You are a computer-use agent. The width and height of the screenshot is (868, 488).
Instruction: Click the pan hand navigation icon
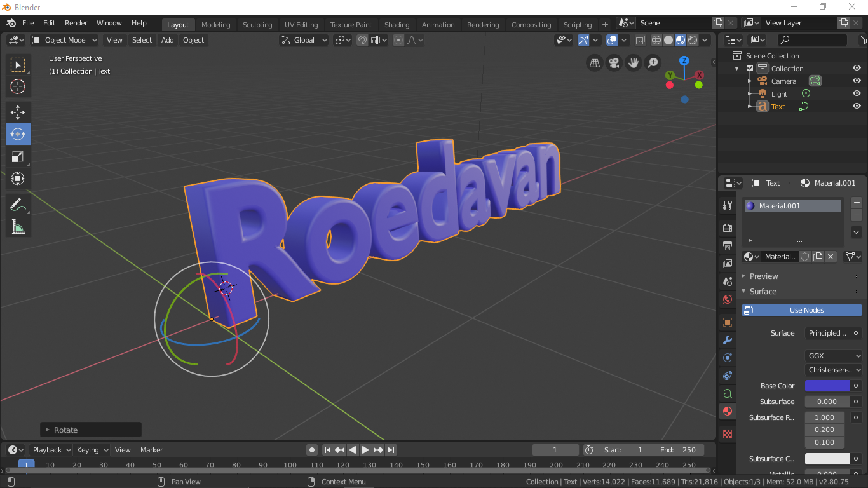pos(633,63)
